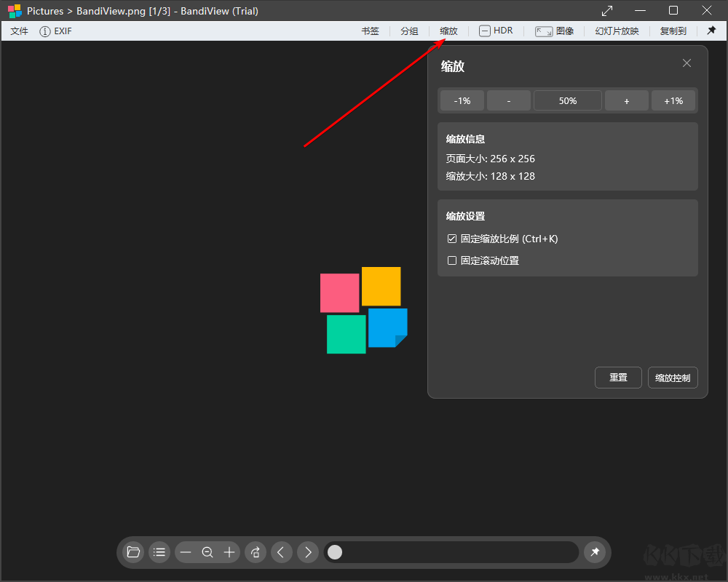
Task: Rotate the image
Action: pos(256,552)
